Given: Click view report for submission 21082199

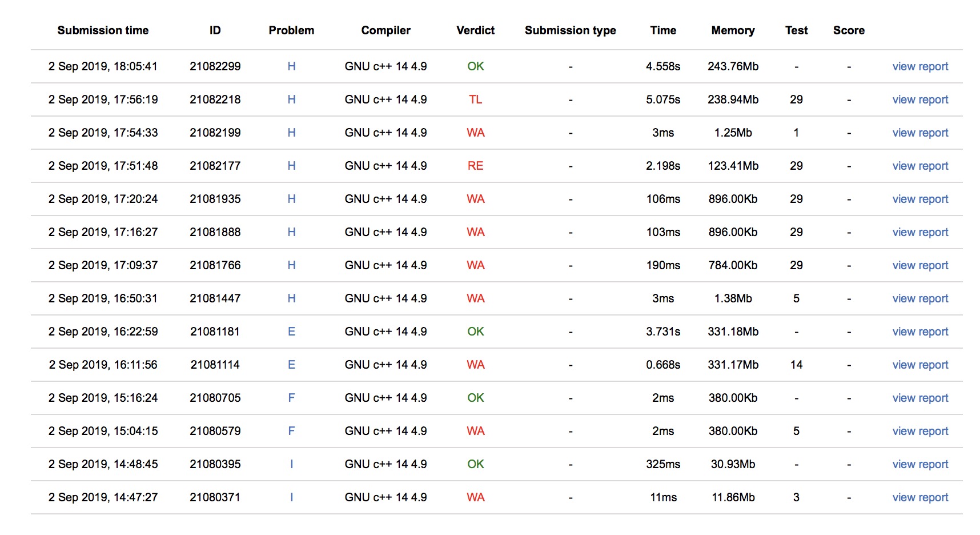Looking at the screenshot, I should point(920,133).
